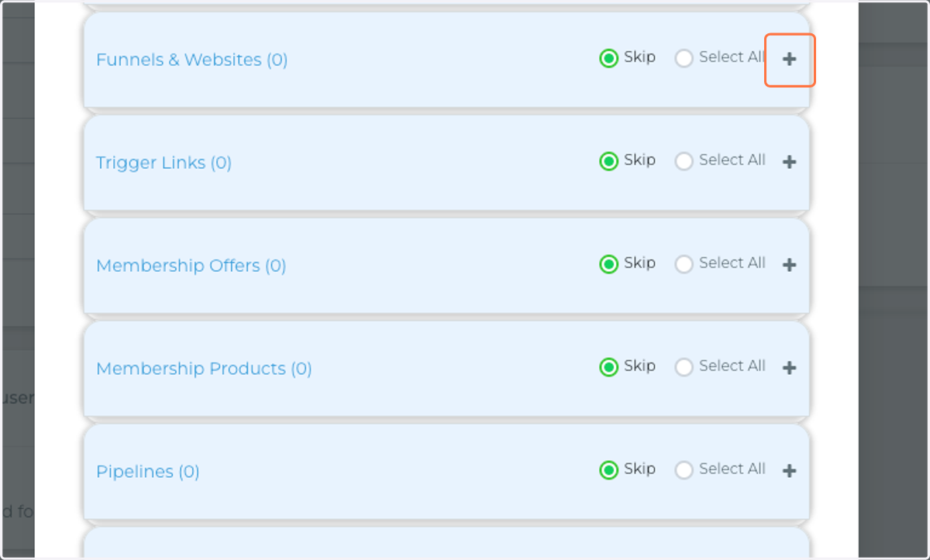
Task: Choose Select All for Pipelines
Action: (684, 470)
